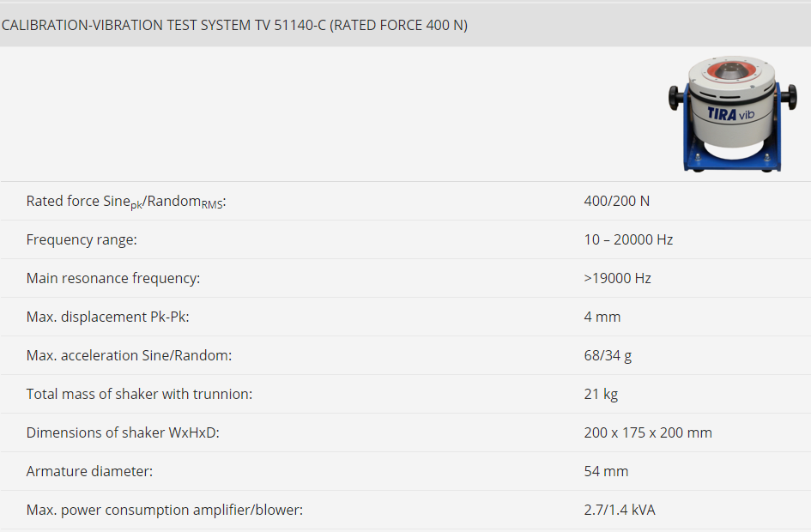Image resolution: width=811 pixels, height=532 pixels.
Task: Select the Total mass of shaker label
Action: (139, 394)
